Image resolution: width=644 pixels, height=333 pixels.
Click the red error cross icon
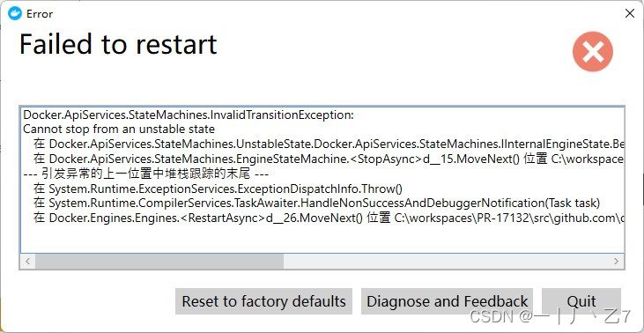point(593,52)
